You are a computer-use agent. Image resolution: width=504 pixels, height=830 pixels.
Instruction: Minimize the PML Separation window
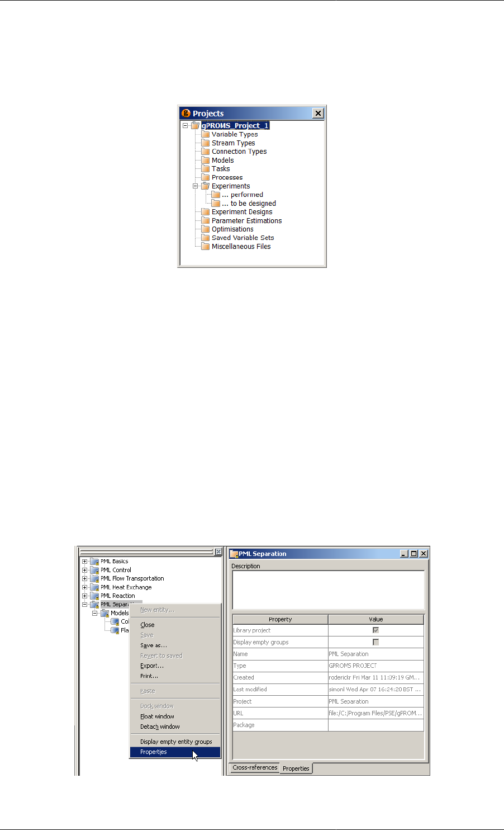click(405, 554)
